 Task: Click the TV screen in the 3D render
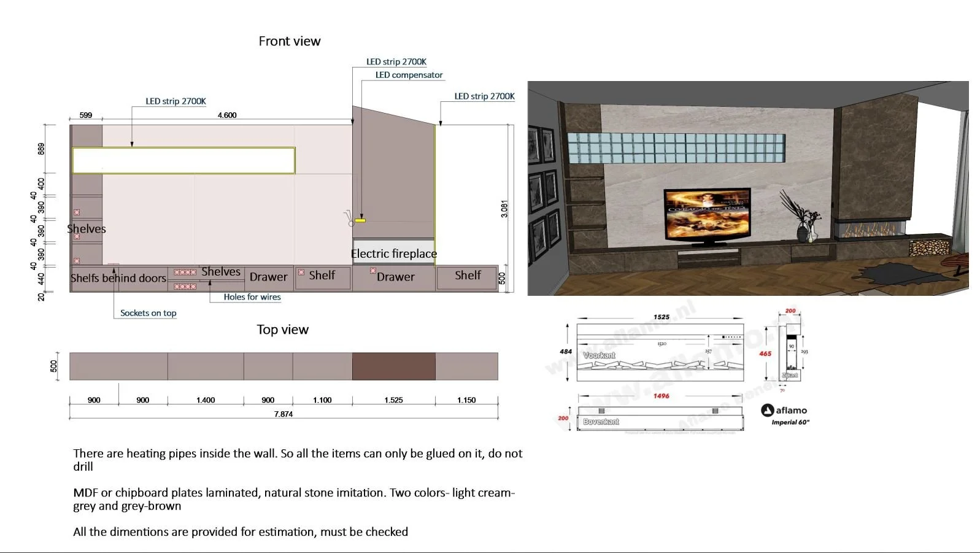708,214
